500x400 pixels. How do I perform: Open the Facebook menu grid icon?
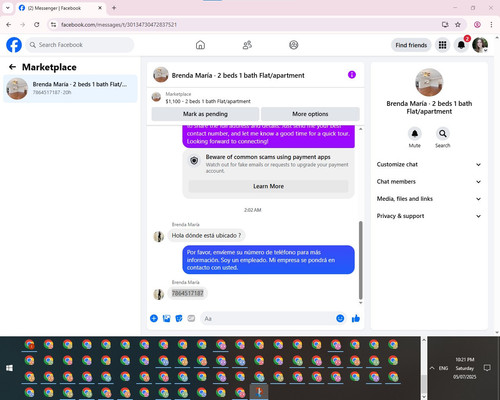click(x=442, y=45)
